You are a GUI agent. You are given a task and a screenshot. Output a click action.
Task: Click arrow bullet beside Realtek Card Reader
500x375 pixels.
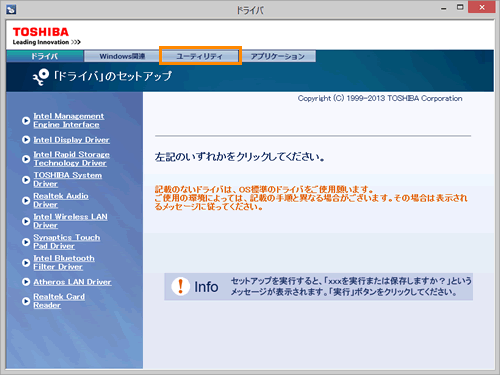[x=26, y=301]
